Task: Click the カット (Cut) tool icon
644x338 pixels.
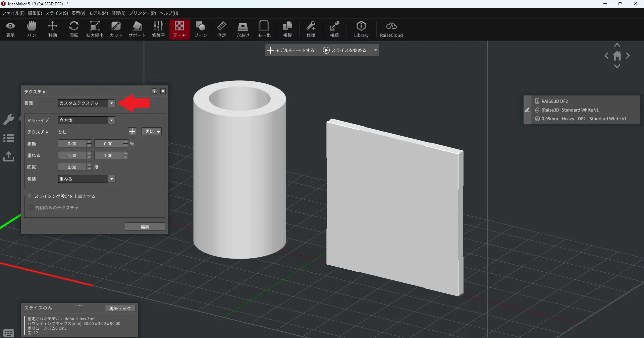Action: pos(116,29)
